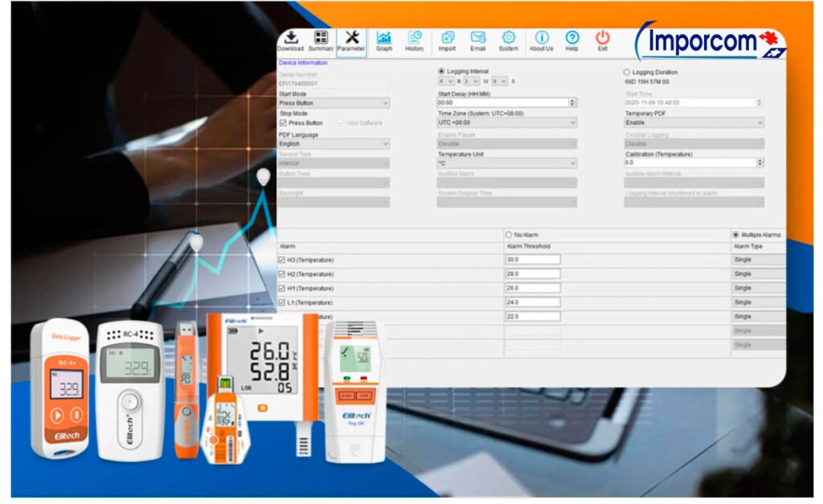Select the Parameter wrench icon
Viewport: 823px width, 504px height.
point(351,41)
